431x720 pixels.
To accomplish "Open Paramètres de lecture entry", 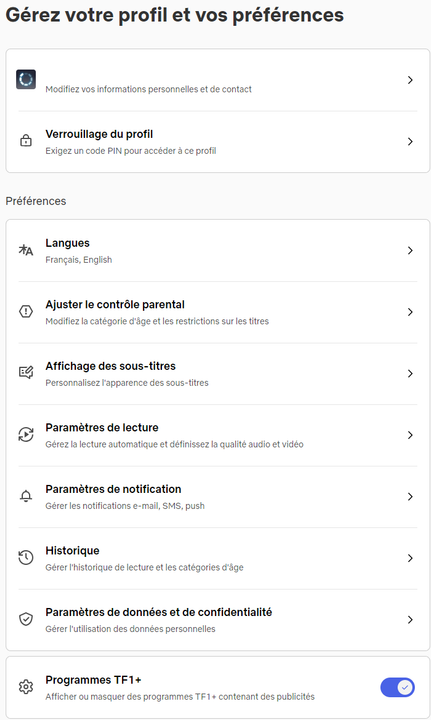I will click(218, 435).
